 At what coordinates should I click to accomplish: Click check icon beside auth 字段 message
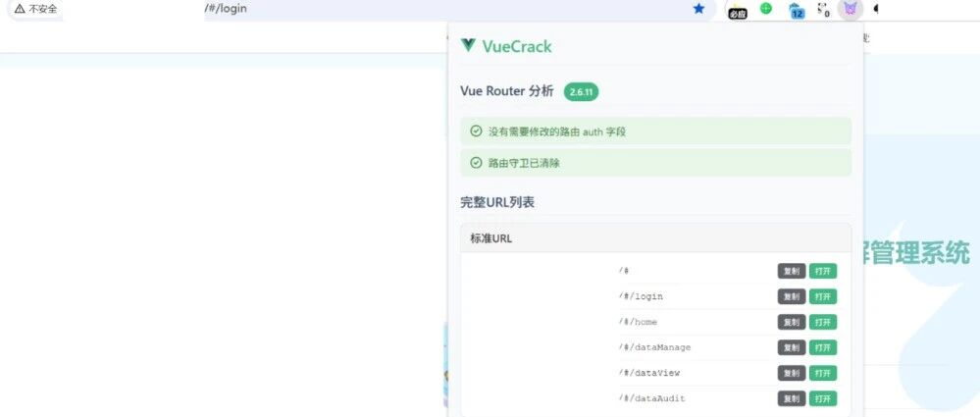476,131
